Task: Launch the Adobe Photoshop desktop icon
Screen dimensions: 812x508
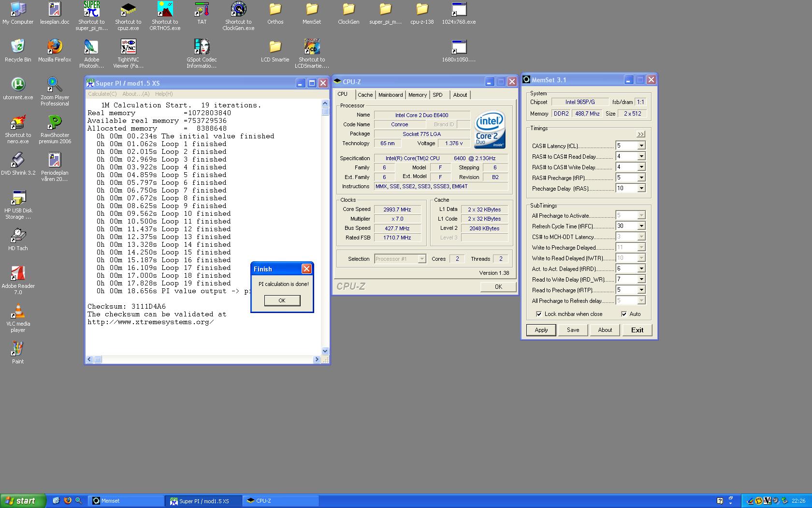Action: click(x=91, y=54)
